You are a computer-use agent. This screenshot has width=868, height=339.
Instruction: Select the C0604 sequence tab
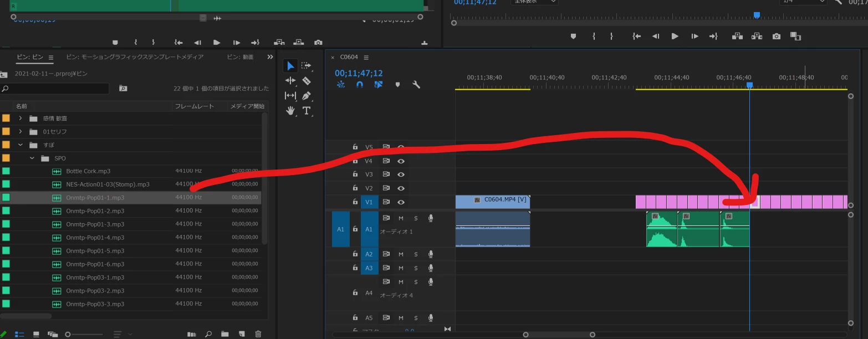coord(349,57)
